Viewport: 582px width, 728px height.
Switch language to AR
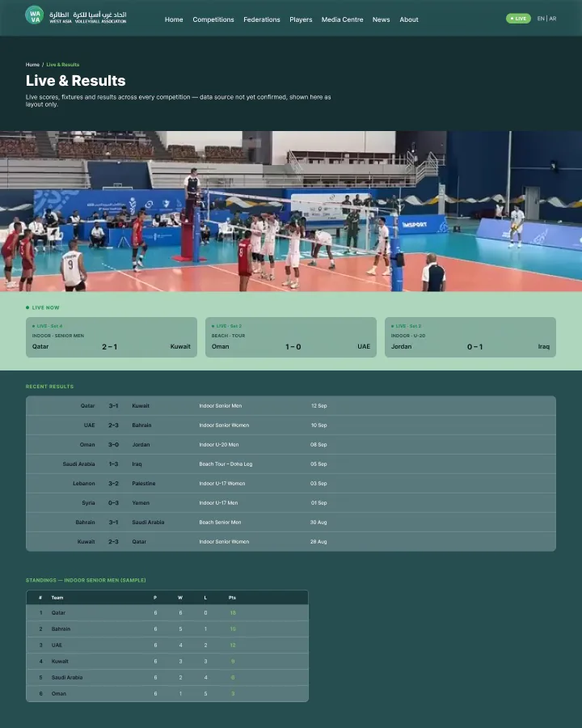[553, 19]
